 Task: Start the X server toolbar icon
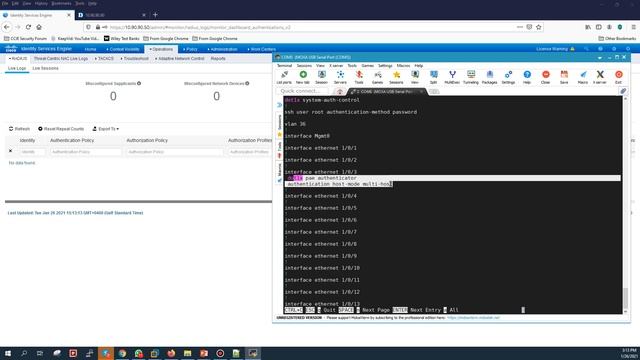tap(600, 77)
